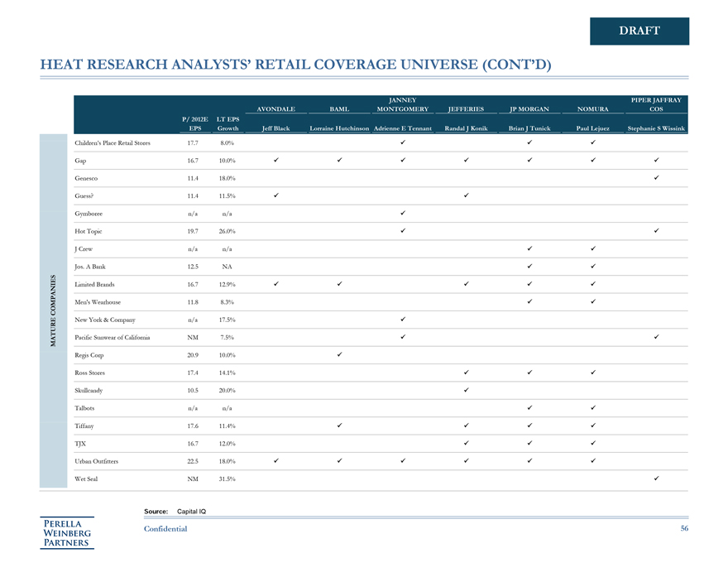Click Hot Topic's Piper Jaffray checkmark
The height and width of the screenshot is (563, 728).
[x=656, y=231]
